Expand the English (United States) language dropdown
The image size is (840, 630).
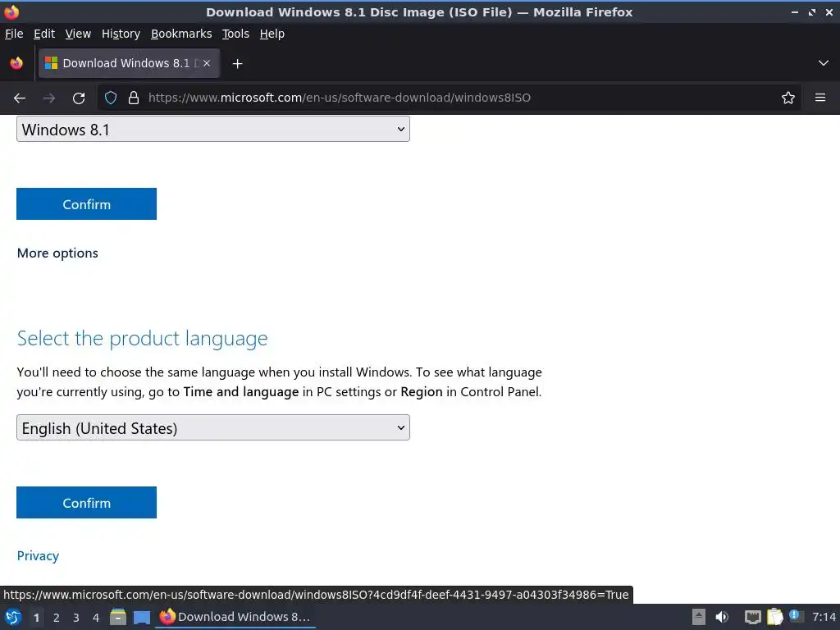(213, 427)
